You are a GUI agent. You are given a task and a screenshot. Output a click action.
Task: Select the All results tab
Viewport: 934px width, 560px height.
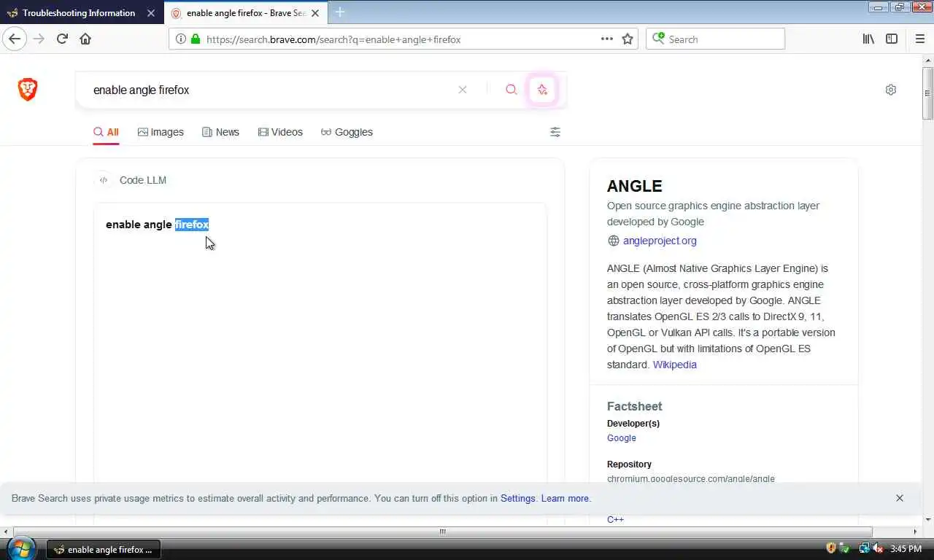click(106, 132)
